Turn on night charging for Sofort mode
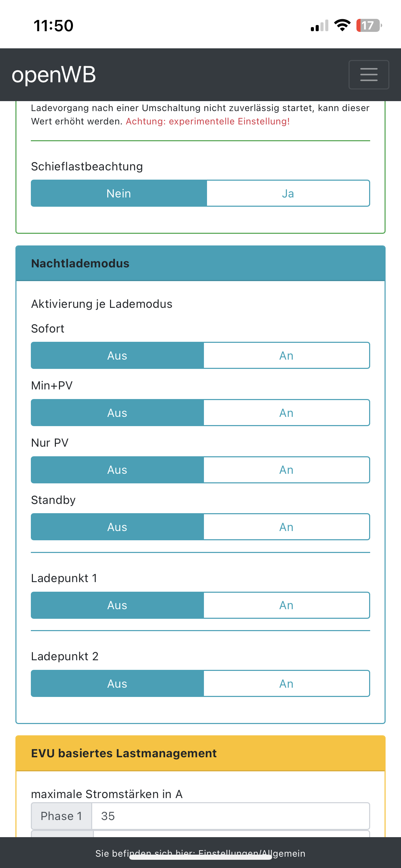The image size is (401, 868). 287,355
